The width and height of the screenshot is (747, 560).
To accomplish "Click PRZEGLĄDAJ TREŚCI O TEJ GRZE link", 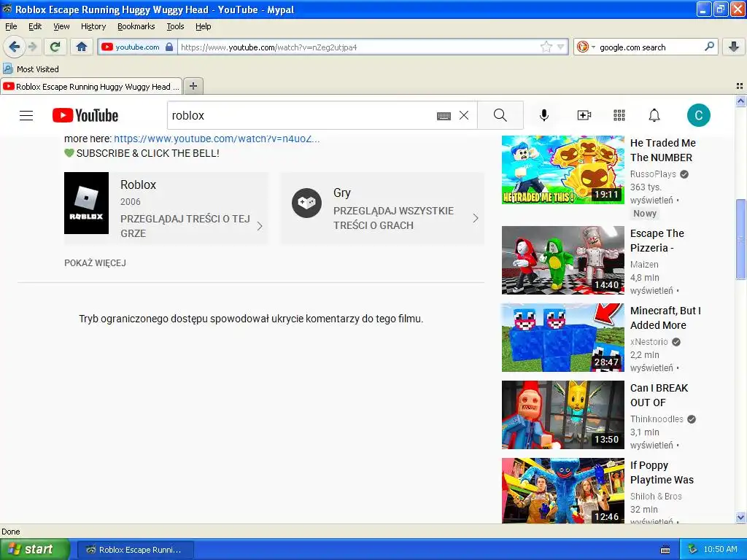I will [x=185, y=226].
